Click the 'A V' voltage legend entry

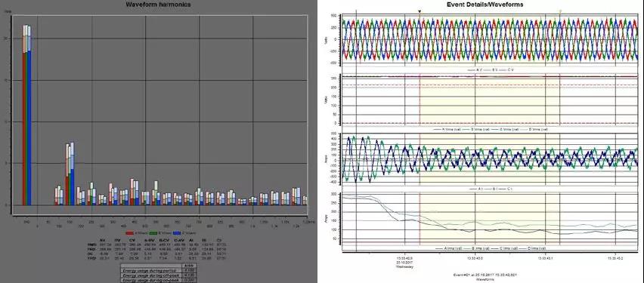475,70
